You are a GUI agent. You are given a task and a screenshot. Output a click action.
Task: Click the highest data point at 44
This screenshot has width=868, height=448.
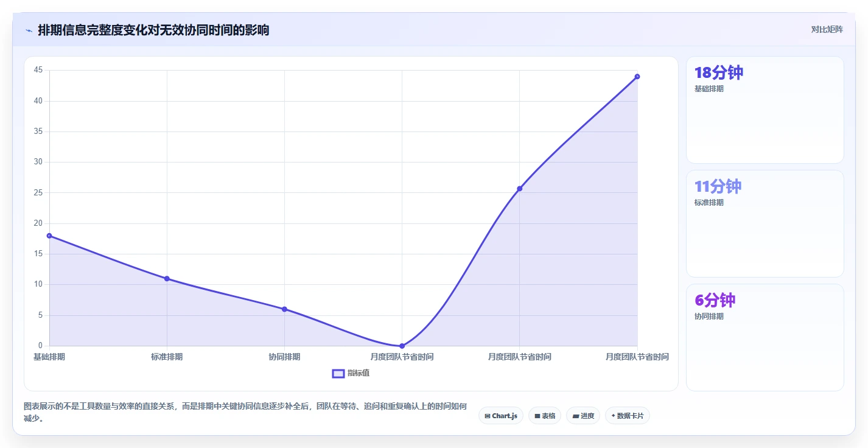(637, 77)
